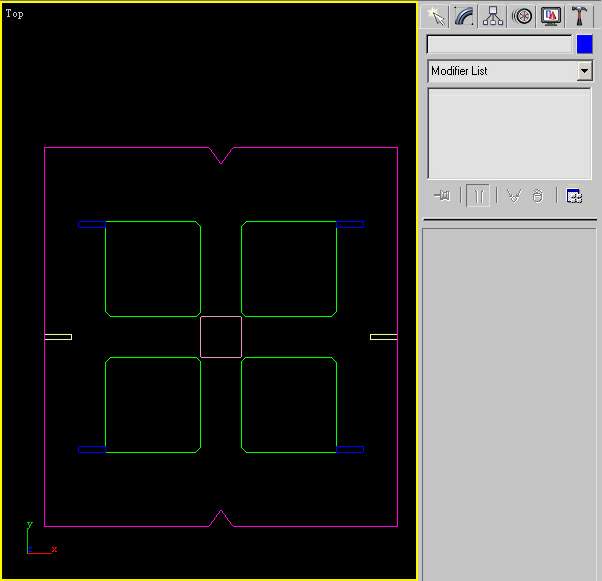Screen dimensions: 602x581
Task: Open the Motion panel tab
Action: click(x=522, y=17)
